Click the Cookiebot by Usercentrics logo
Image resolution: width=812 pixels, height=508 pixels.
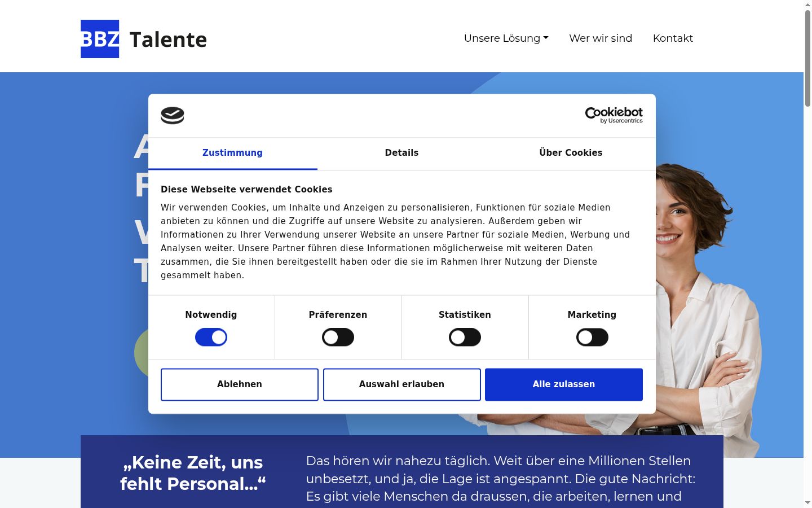click(614, 115)
